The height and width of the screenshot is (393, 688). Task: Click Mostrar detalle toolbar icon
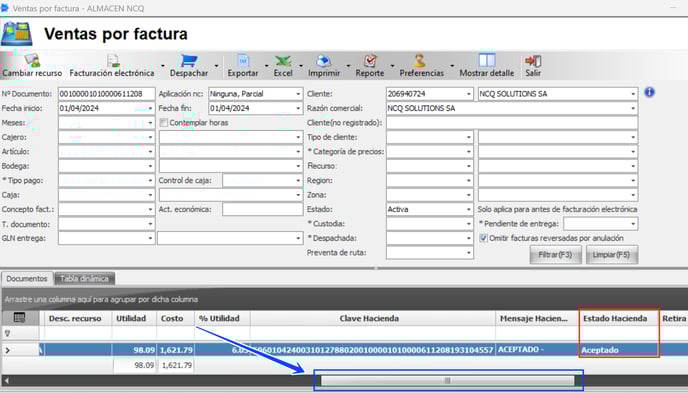[x=487, y=61]
